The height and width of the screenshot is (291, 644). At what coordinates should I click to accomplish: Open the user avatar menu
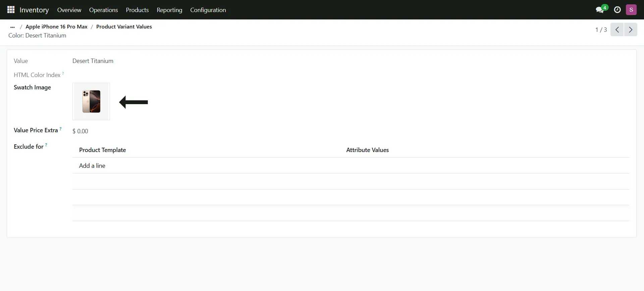[x=631, y=10]
